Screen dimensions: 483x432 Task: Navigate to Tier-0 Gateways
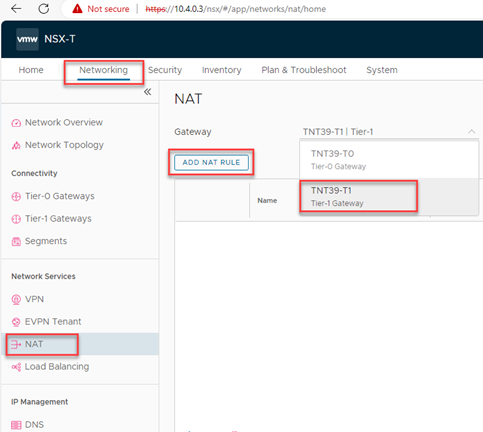[60, 196]
